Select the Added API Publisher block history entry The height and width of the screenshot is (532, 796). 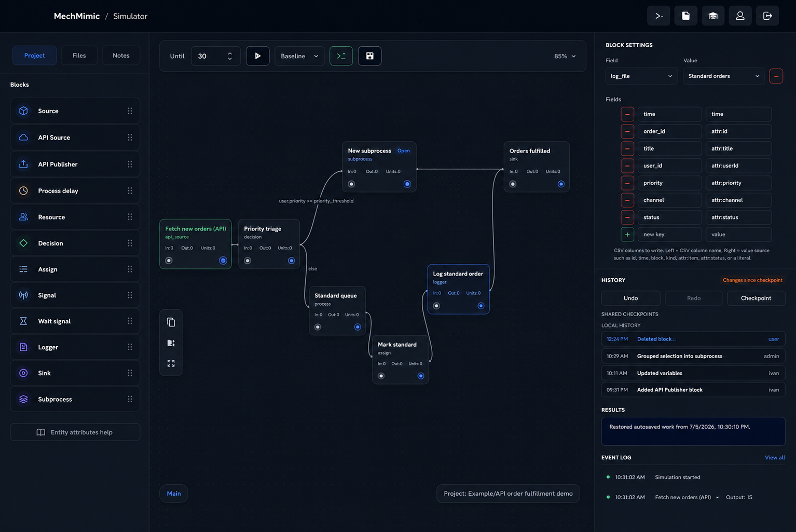[693, 390]
